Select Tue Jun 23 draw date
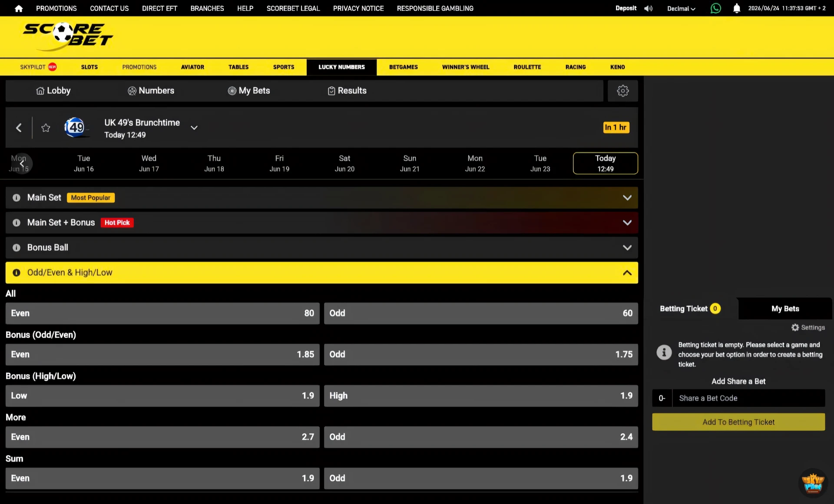Screen dimensions: 834x504 coord(540,163)
